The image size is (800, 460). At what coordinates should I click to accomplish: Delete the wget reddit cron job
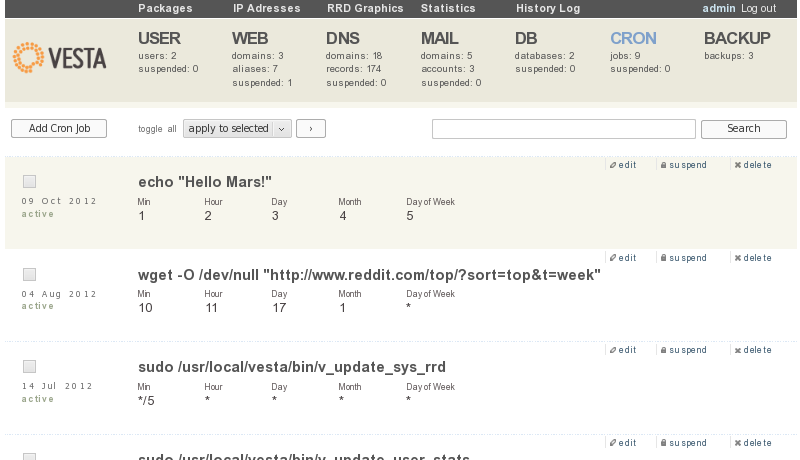tap(752, 258)
